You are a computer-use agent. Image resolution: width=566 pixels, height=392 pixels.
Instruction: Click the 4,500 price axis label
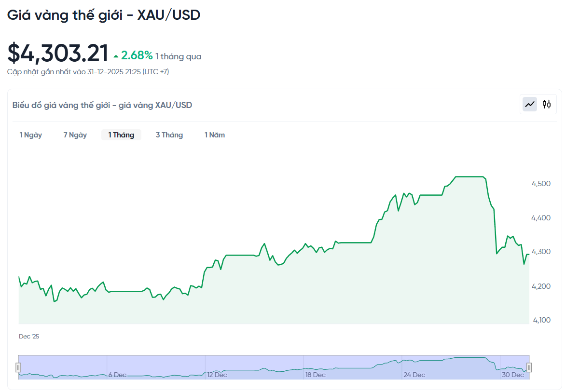[541, 183]
